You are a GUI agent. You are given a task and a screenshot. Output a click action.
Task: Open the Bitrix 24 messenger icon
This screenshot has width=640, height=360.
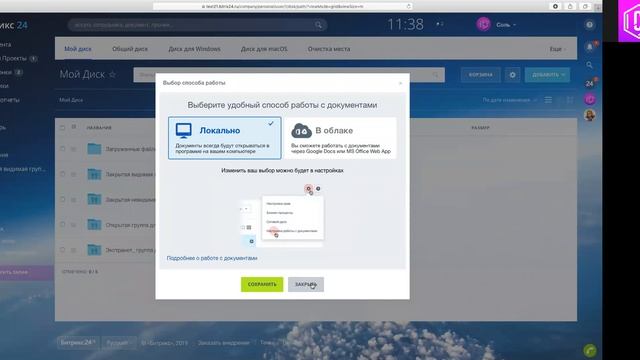coord(589,83)
